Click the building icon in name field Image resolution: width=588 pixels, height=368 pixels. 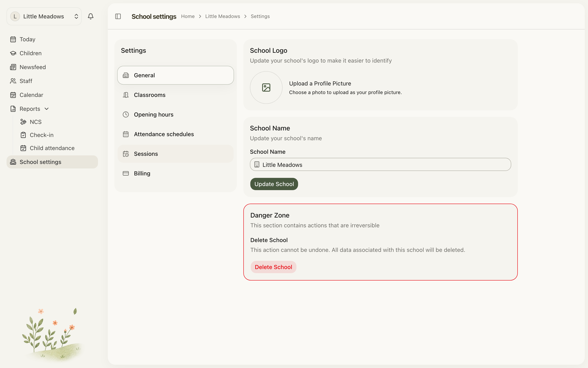pos(257,165)
